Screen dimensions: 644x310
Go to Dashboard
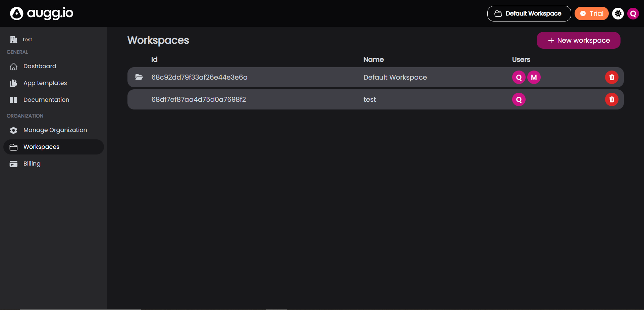pos(40,66)
